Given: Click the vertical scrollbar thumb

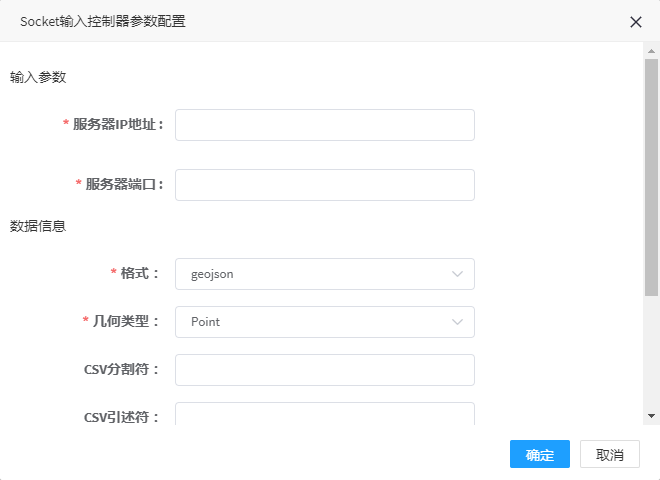Looking at the screenshot, I should (651, 177).
